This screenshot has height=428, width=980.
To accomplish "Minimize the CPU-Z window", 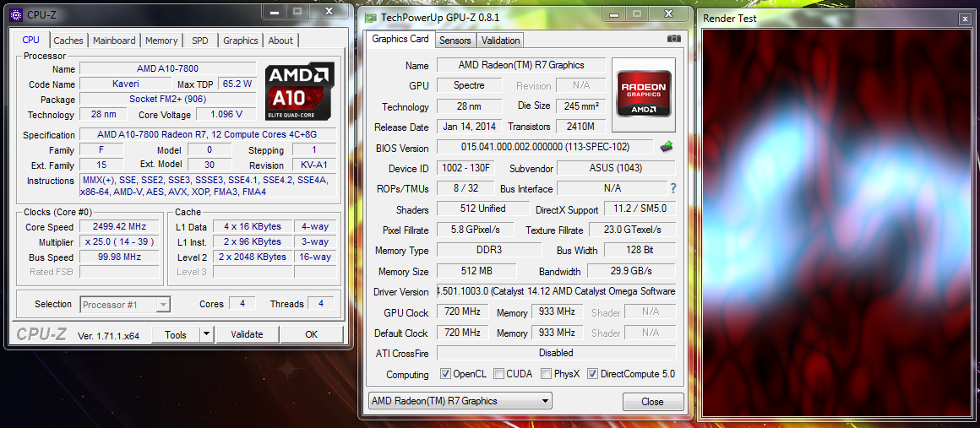I will click(273, 11).
